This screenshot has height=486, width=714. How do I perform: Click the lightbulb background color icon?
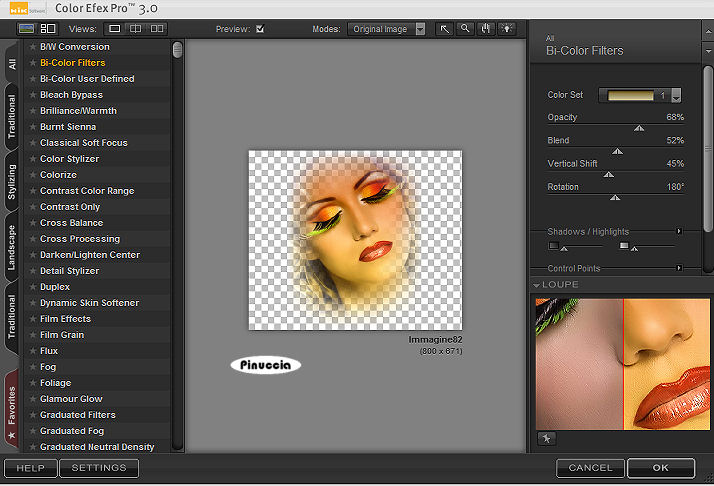[505, 29]
